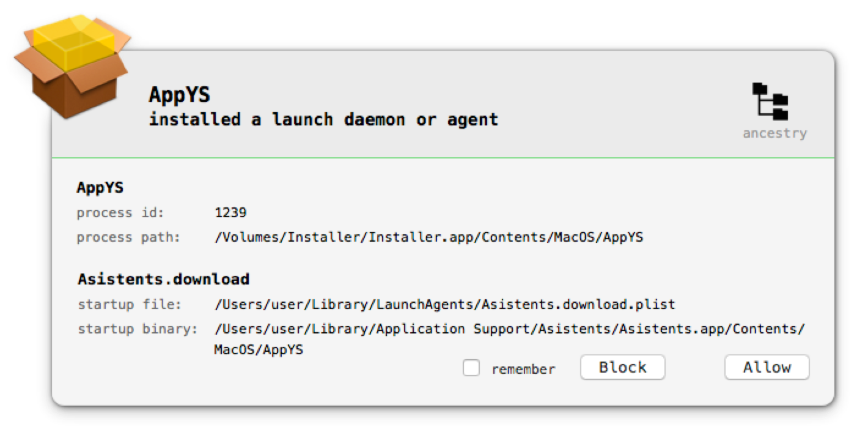Viewport: 868px width, 435px height.
Task: Click the AppYS process section heading
Action: [100, 188]
